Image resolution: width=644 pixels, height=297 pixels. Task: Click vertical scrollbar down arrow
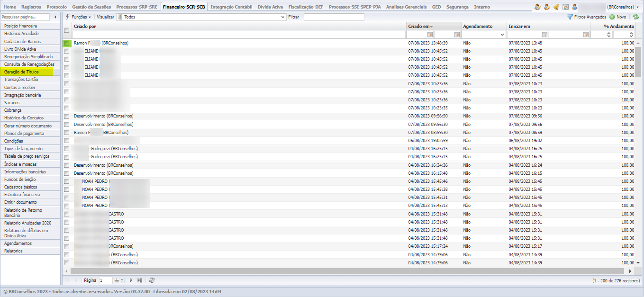[638, 262]
